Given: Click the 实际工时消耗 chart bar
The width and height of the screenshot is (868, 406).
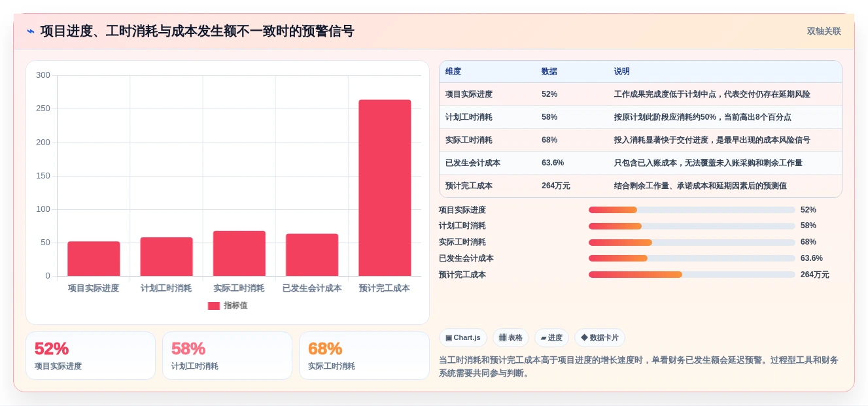Looking at the screenshot, I should point(239,253).
